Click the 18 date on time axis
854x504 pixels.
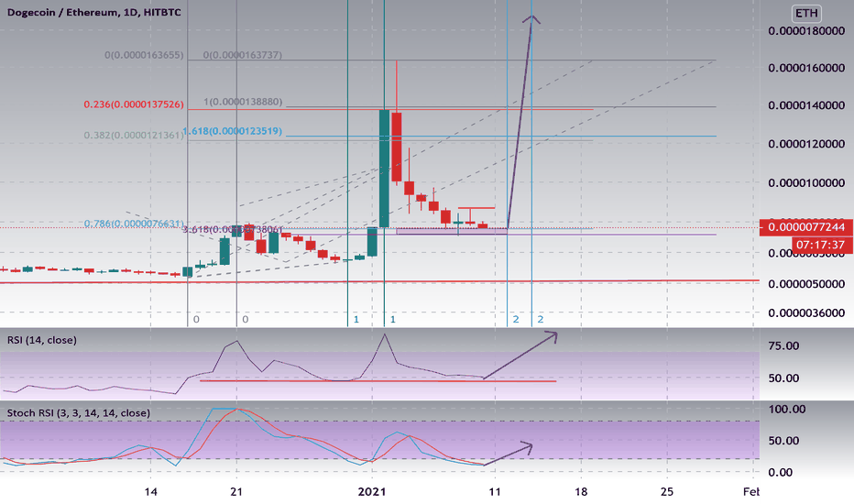[x=581, y=492]
